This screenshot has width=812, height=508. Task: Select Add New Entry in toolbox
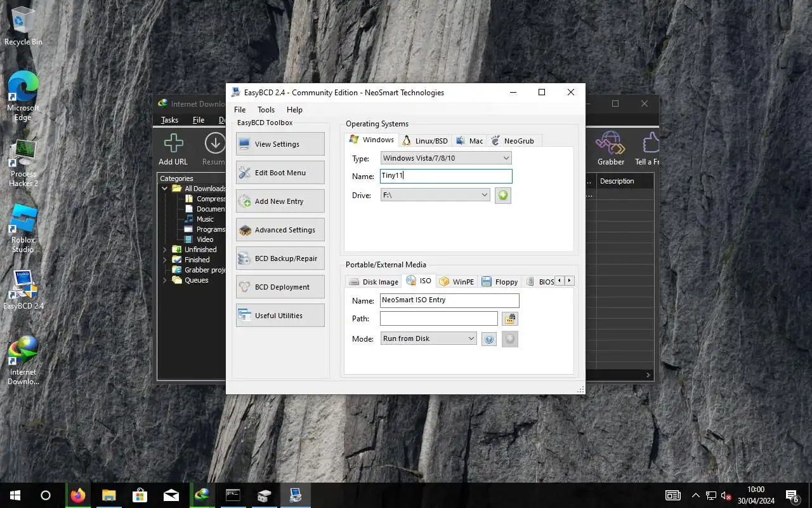click(x=280, y=201)
